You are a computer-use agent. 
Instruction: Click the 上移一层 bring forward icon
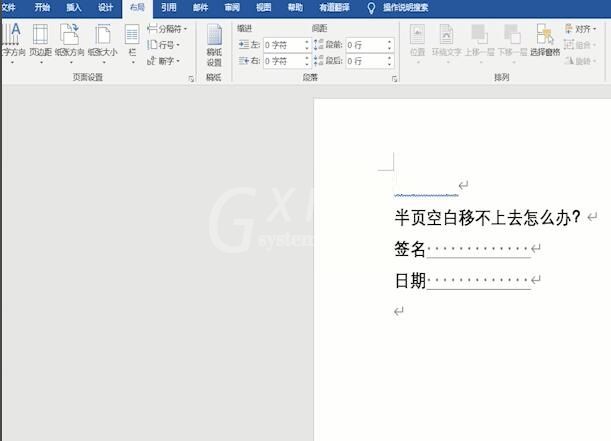coord(479,43)
